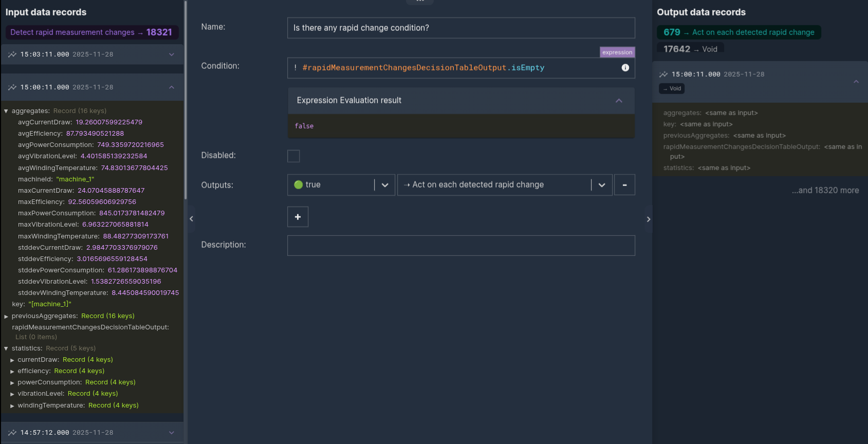This screenshot has width=868, height=444.
Task: Collapse right panel with the right arrow
Action: [648, 219]
